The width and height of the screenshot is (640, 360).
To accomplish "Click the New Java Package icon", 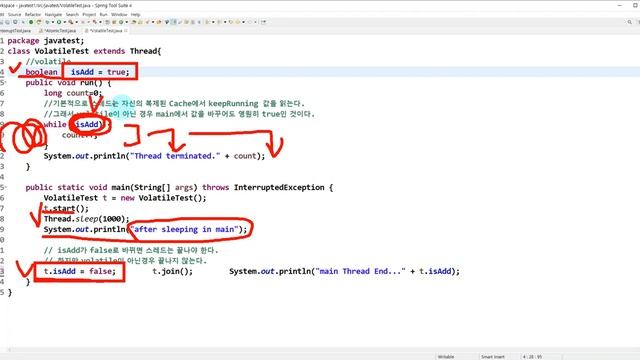I will 114,22.
